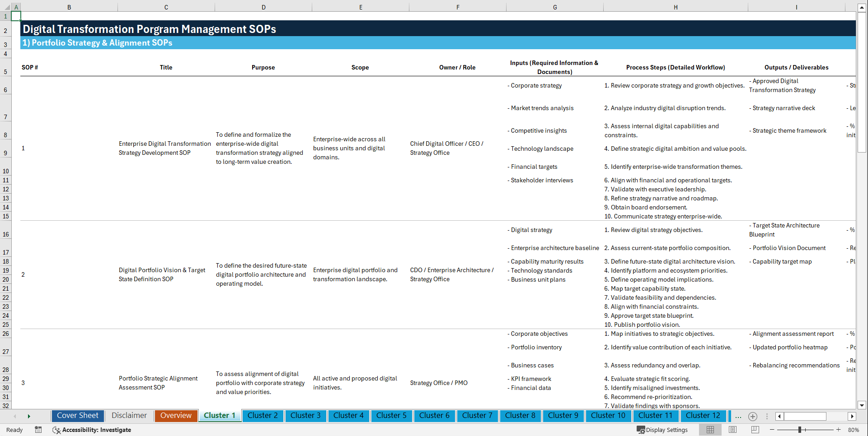Switch to the Disclaimer sheet
This screenshot has width=868, height=436.
point(129,415)
